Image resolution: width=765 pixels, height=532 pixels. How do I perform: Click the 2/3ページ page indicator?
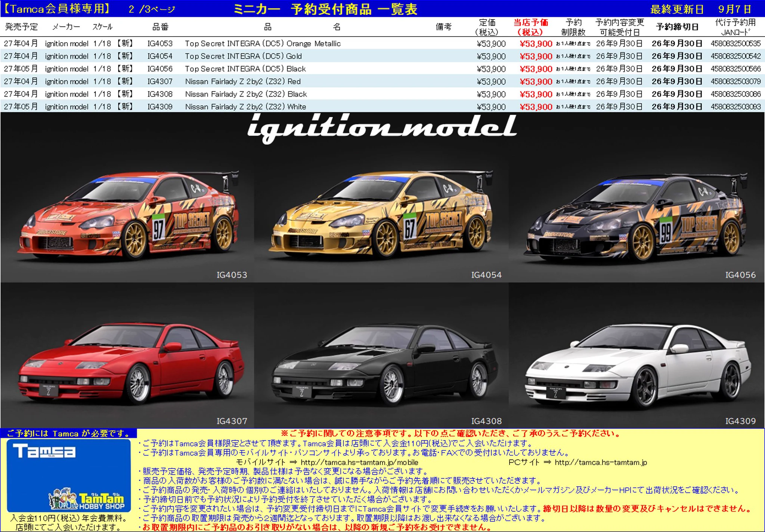pos(152,9)
